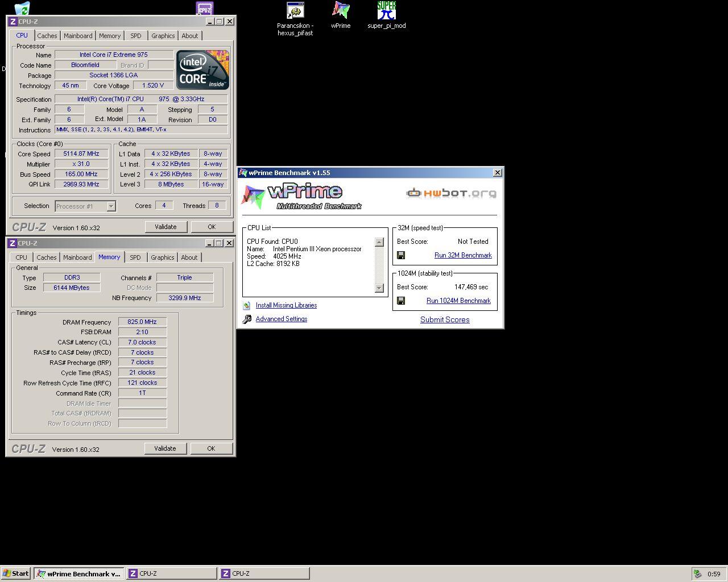Click the Install Missing Libraries icon
This screenshot has height=582, width=728.
coord(247,306)
